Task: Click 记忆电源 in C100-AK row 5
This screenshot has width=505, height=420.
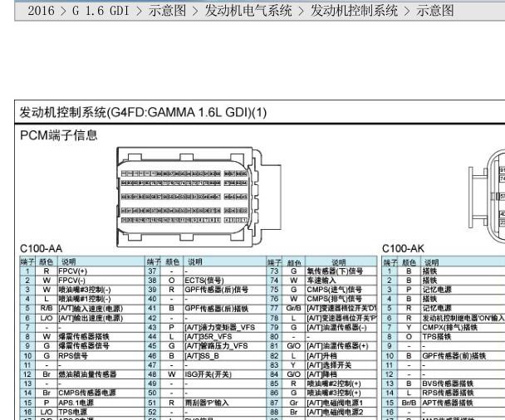Action: (x=463, y=308)
